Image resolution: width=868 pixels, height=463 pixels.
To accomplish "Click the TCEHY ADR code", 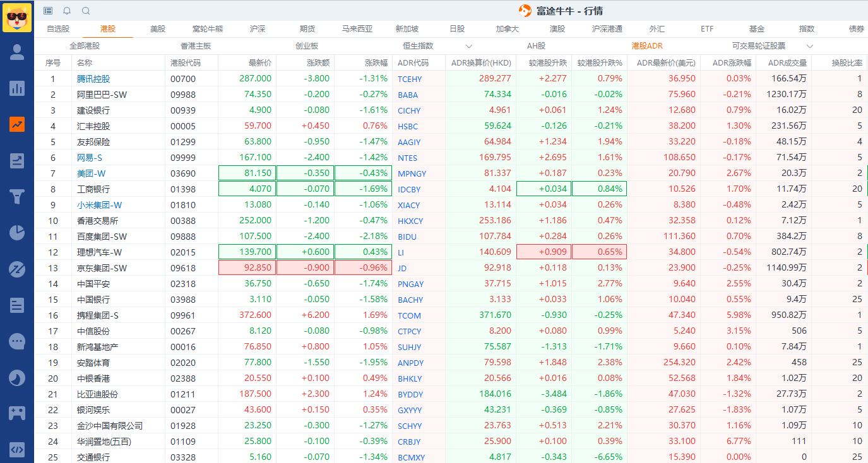I will [410, 79].
